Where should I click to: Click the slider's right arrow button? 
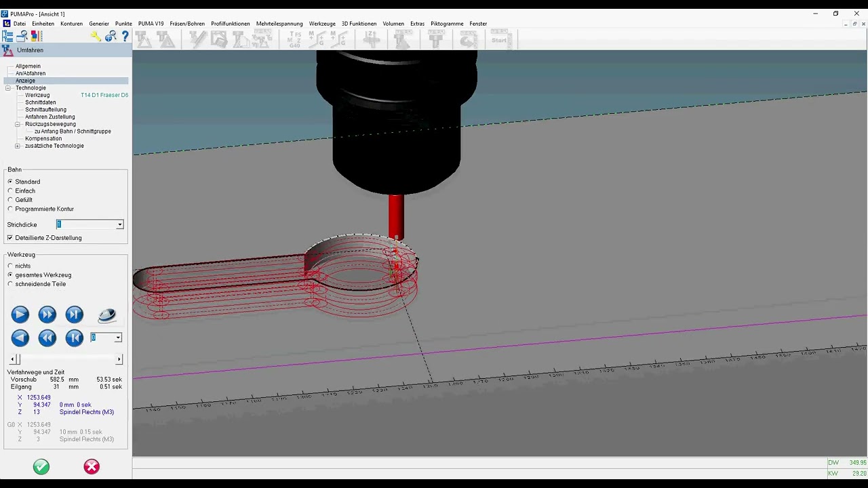[x=119, y=359]
